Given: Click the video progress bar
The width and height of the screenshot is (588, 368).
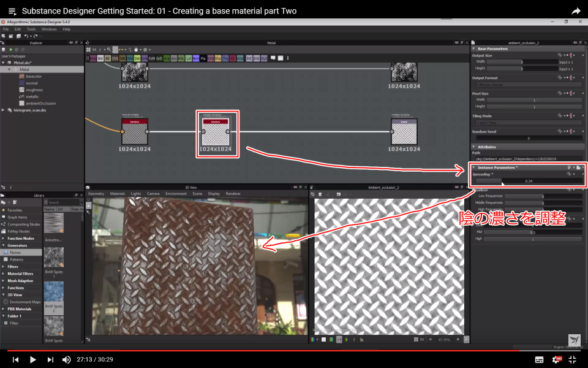Looking at the screenshot, I should click(294, 351).
